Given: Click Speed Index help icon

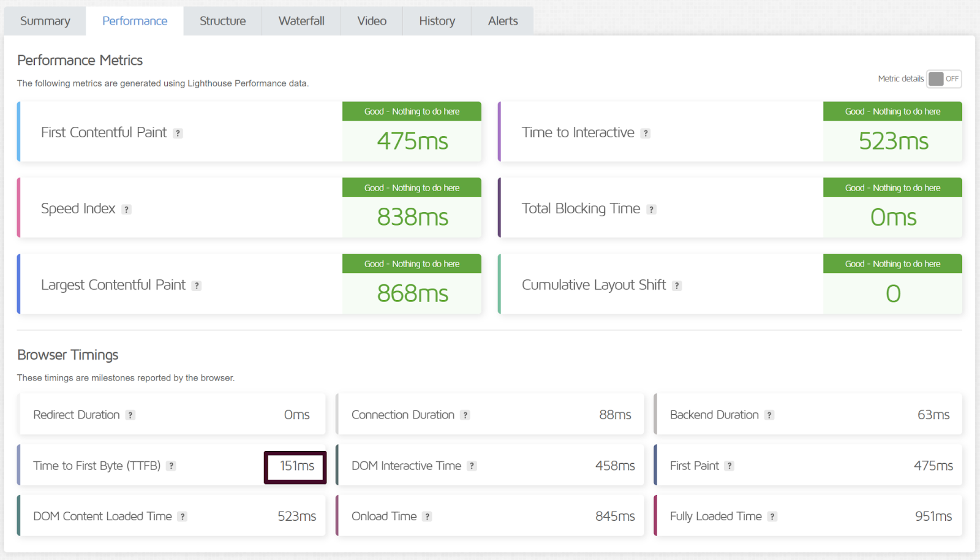Looking at the screenshot, I should click(x=126, y=210).
